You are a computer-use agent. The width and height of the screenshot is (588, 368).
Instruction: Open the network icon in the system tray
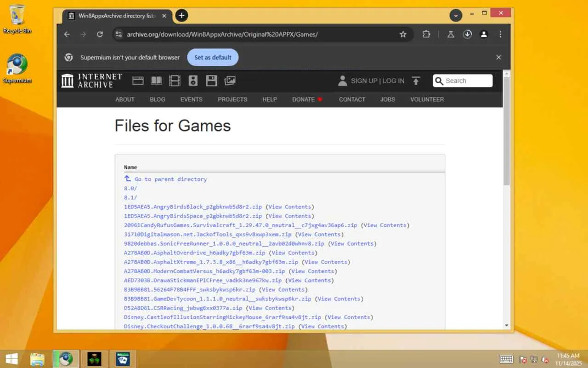coord(534,359)
